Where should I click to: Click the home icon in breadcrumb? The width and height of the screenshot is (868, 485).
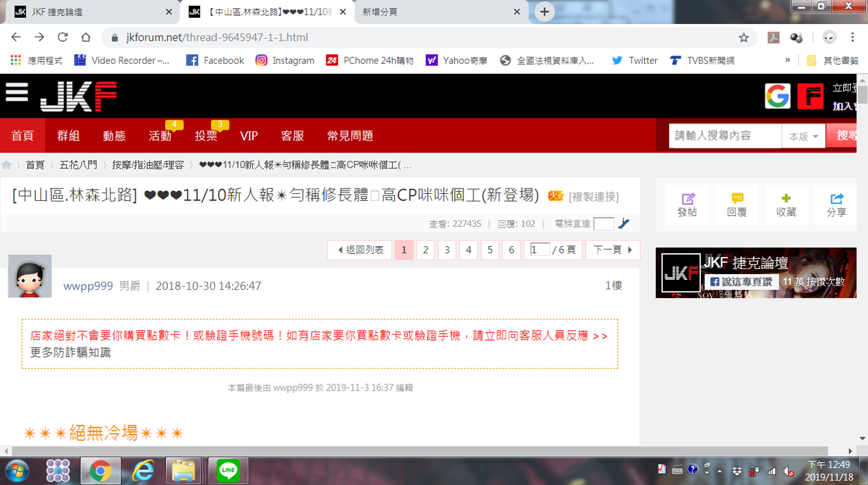[x=7, y=165]
